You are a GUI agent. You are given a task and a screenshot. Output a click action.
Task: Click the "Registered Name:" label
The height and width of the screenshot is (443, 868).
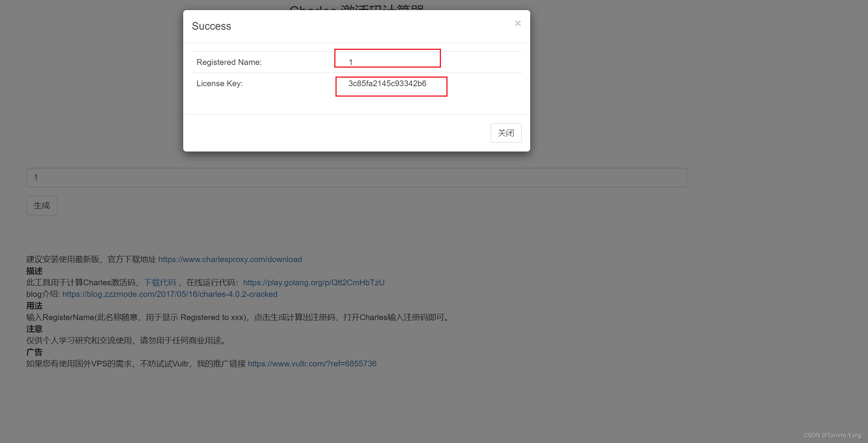229,62
